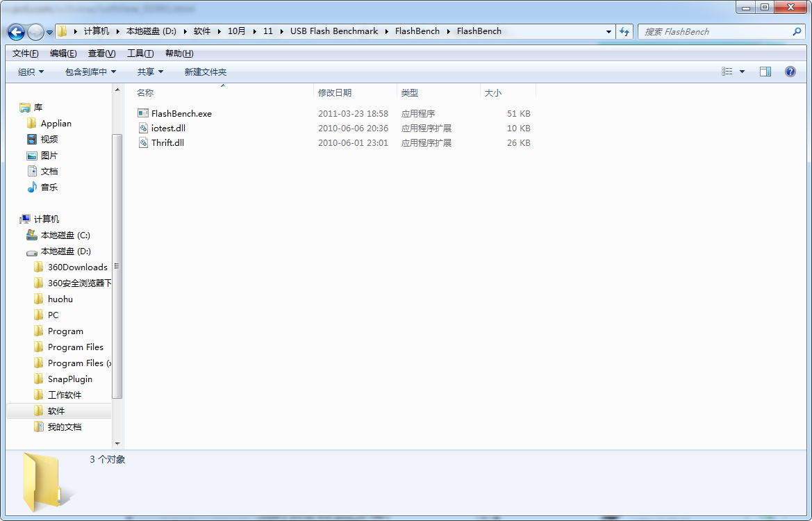Click the 文档 library icon

(x=32, y=172)
